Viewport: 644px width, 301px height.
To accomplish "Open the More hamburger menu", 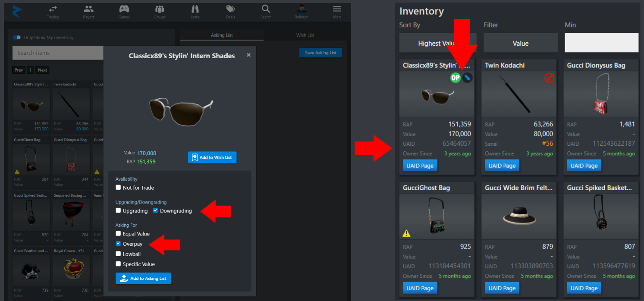I will coord(337,9).
